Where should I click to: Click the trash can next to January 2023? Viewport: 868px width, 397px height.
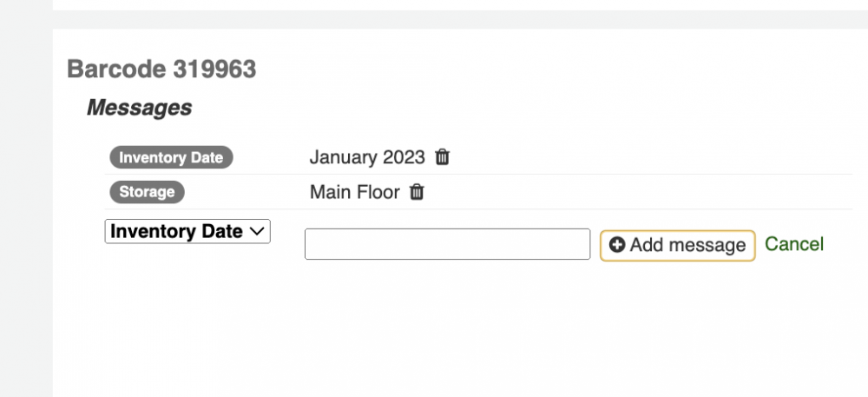point(442,157)
